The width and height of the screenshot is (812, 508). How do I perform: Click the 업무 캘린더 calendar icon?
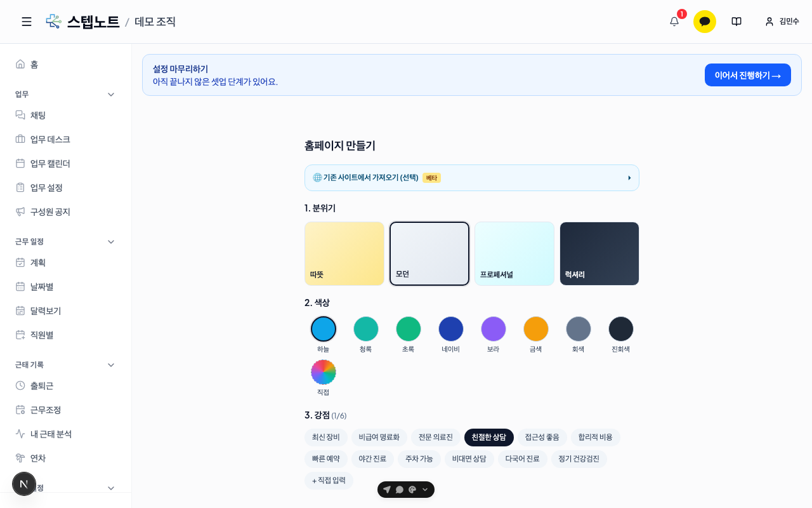20,163
